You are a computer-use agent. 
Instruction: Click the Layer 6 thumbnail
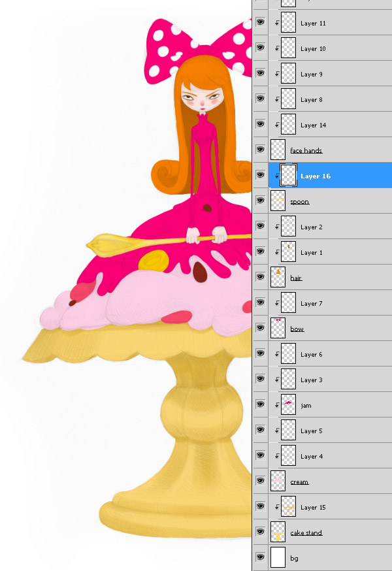pyautogui.click(x=289, y=353)
